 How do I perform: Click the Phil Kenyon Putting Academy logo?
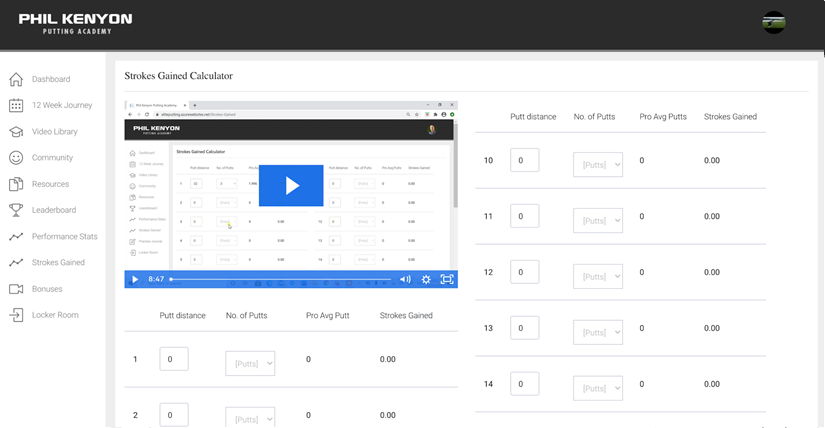click(x=76, y=24)
